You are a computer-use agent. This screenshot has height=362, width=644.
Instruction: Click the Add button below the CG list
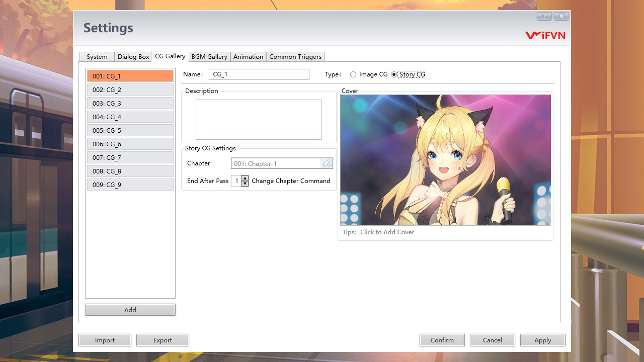(x=130, y=309)
